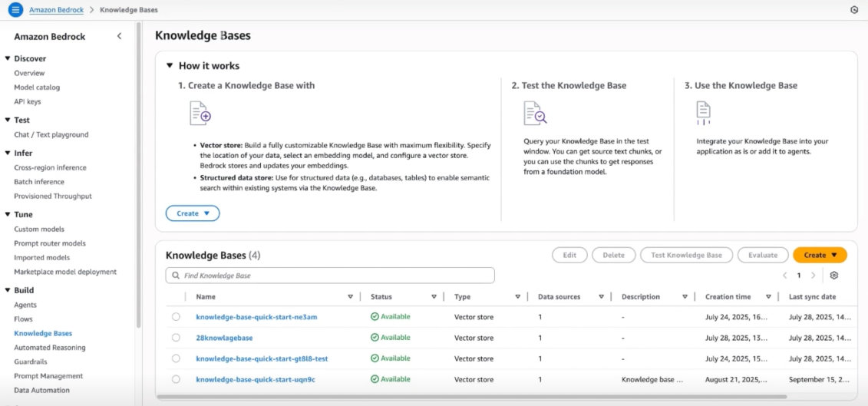This screenshot has height=406, width=868.
Task: Open Overview in the sidebar
Action: [29, 73]
